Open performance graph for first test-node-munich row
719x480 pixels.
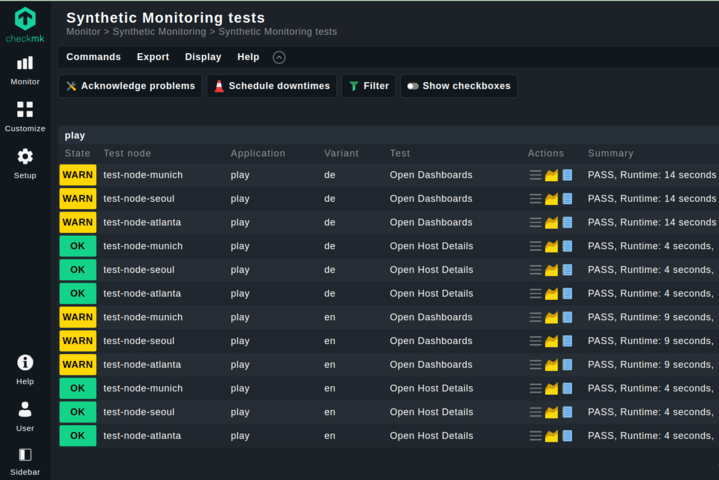click(x=551, y=175)
